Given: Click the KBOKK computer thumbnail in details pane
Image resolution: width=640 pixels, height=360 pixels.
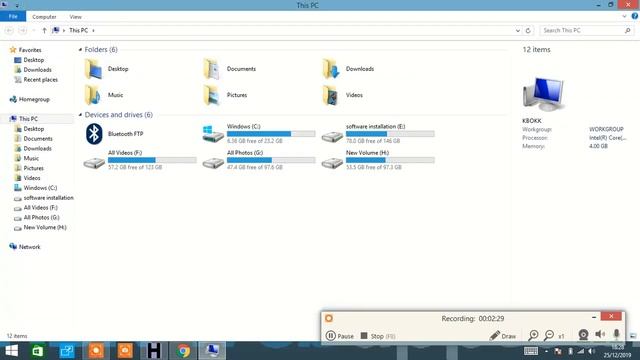Looking at the screenshot, I should 544,94.
